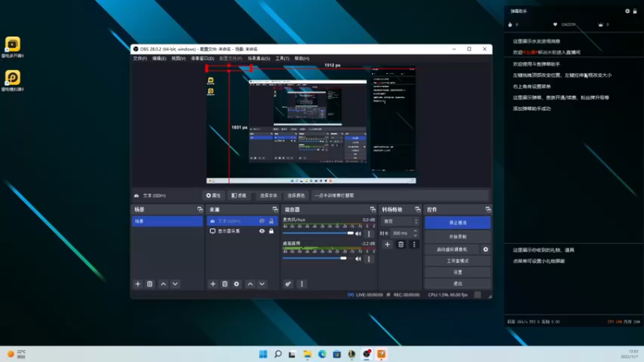Screen dimensions: 644x362
Task: Open advanced audio properties from the mixer gears icon
Action: point(288,284)
